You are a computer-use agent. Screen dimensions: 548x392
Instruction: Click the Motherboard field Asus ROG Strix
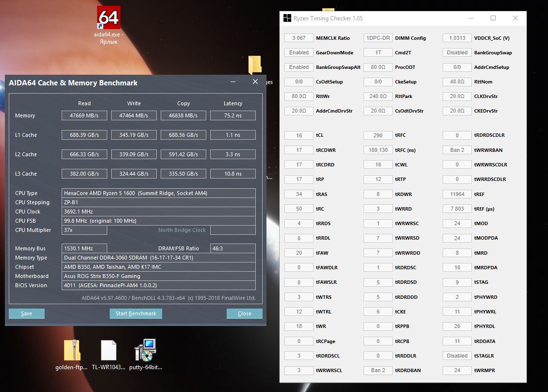(159, 276)
